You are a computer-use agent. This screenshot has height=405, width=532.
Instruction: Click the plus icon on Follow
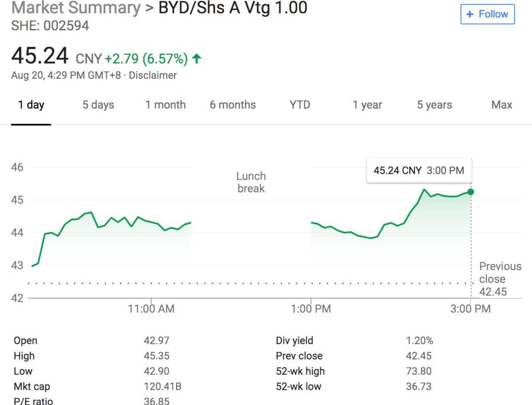(470, 14)
